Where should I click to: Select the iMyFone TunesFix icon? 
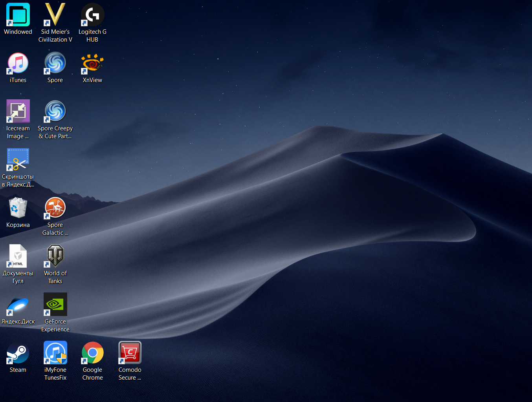point(55,353)
